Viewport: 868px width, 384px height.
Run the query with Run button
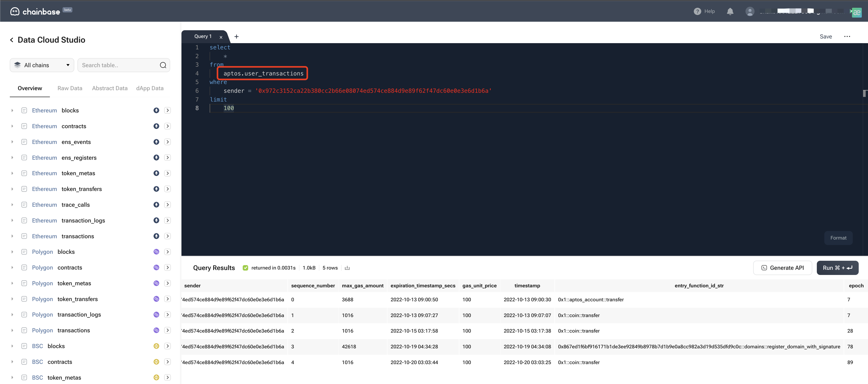coord(837,268)
